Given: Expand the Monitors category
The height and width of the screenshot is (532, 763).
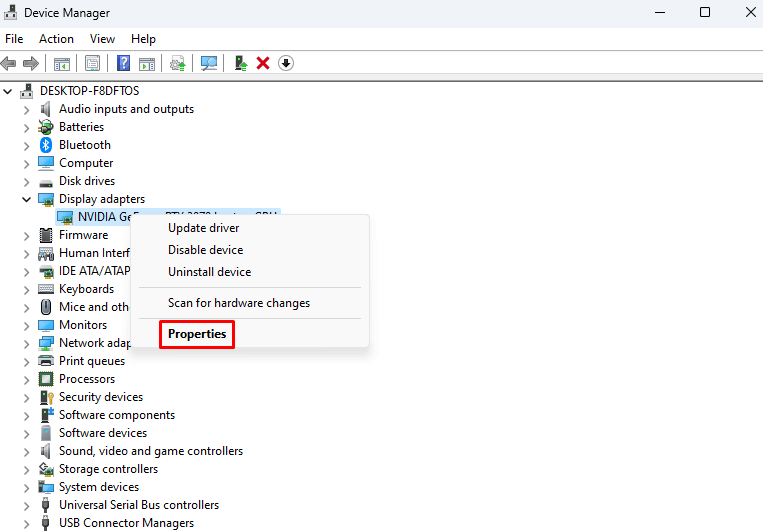Looking at the screenshot, I should (x=26, y=326).
